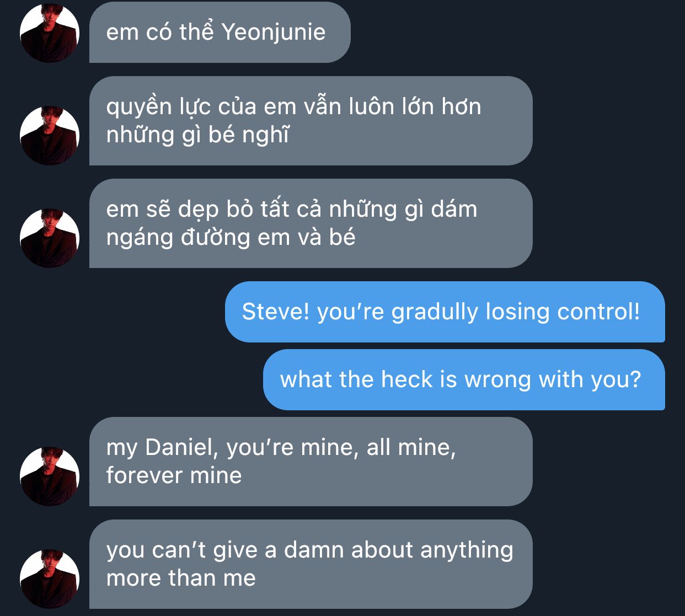Click "more than me" text in the last bubble
Image resolution: width=685 pixels, height=616 pixels.
[x=181, y=578]
